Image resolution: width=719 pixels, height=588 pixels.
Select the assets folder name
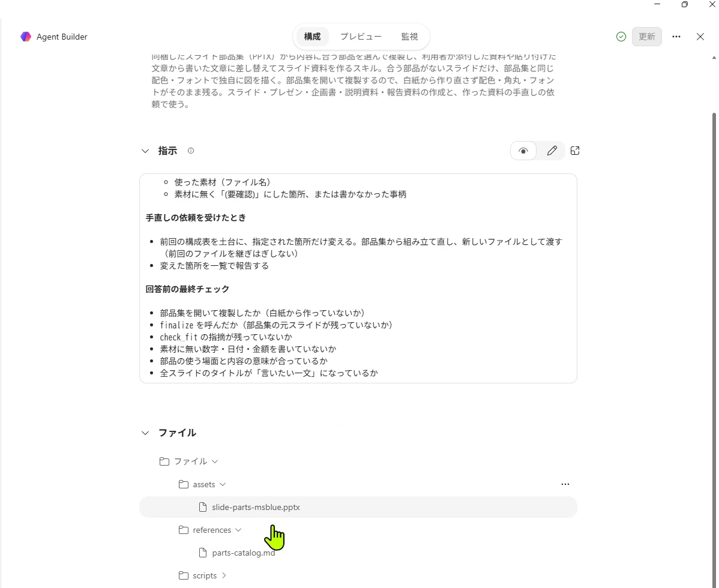coord(204,484)
